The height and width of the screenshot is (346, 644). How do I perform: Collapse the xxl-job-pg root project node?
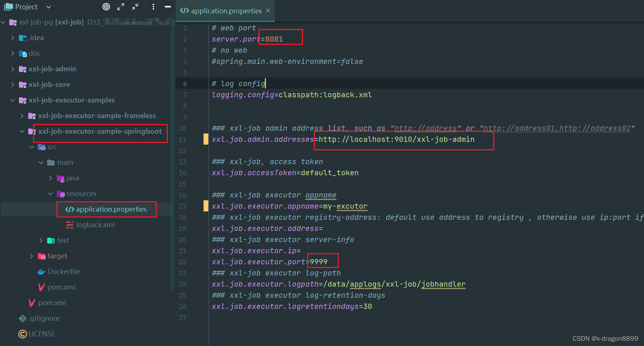tap(3, 22)
